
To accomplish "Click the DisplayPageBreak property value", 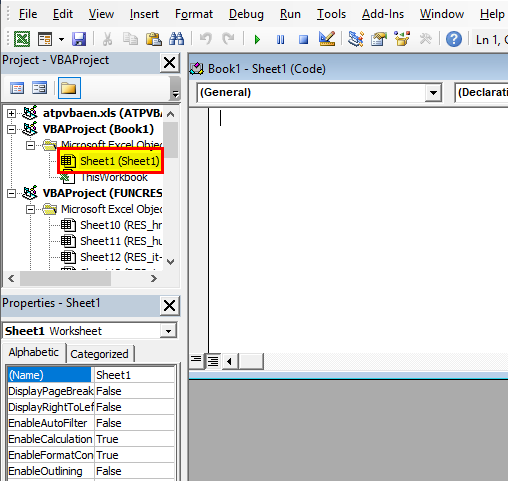I will point(134,391).
